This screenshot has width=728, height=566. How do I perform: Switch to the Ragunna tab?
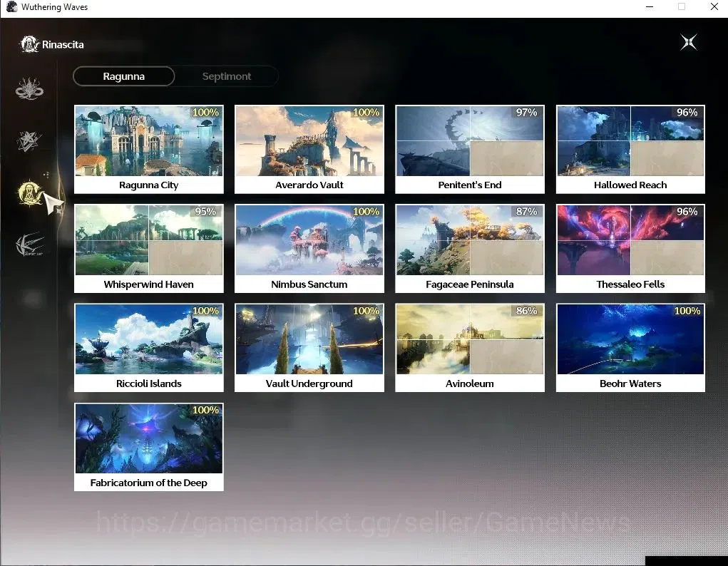(x=124, y=76)
